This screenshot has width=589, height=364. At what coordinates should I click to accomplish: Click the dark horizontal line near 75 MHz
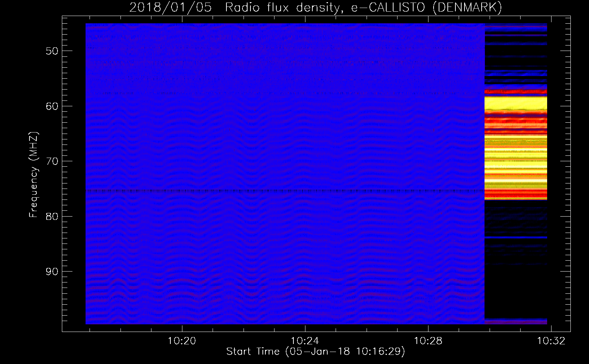click(x=285, y=191)
